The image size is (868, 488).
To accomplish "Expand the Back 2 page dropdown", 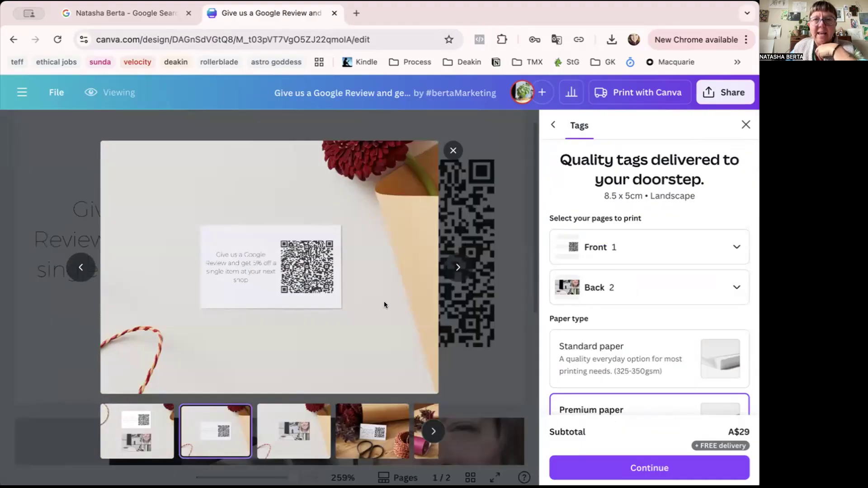I will coord(649,287).
